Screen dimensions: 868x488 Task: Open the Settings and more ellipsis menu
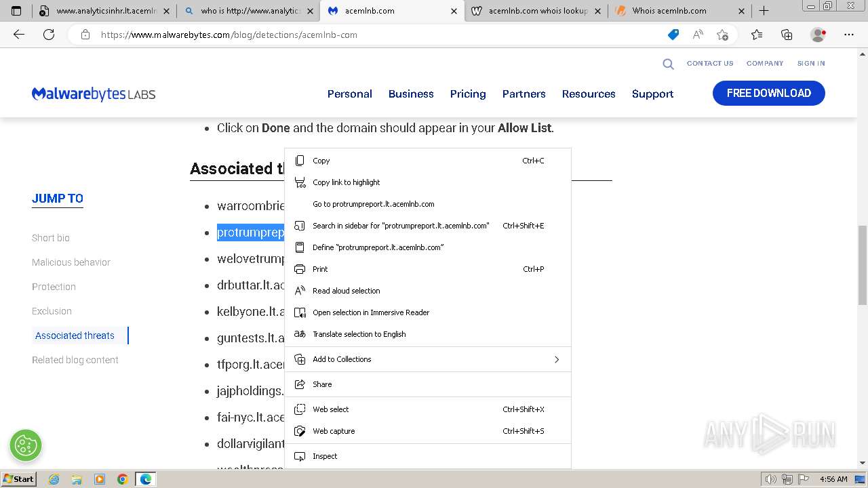pos(849,35)
